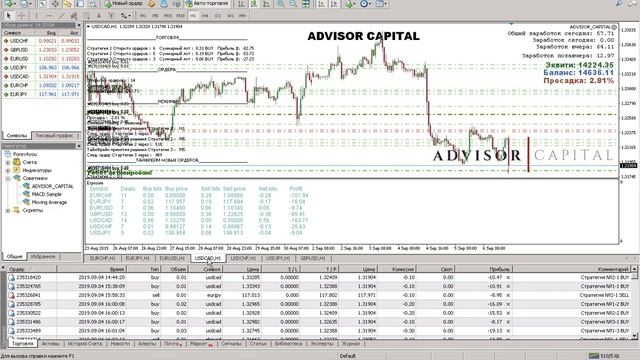Open the Profiles icon dropdown arrow
Image resolution: width=640 pixels, height=360 pixels.
(x=30, y=4)
